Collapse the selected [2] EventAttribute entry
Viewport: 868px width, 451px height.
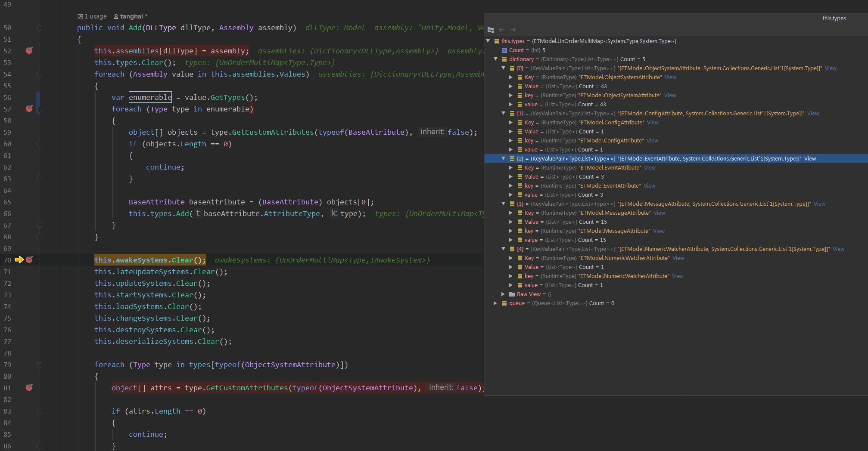503,158
